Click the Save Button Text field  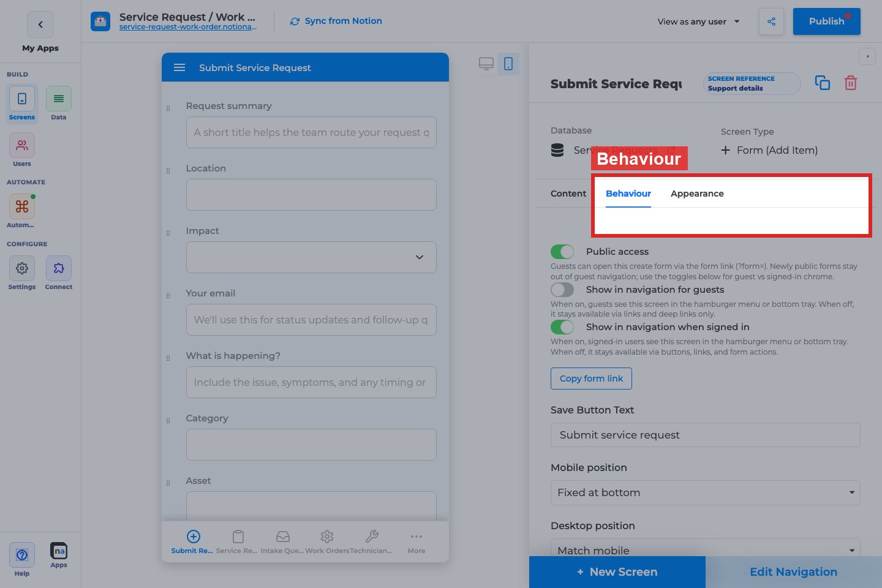(x=705, y=435)
